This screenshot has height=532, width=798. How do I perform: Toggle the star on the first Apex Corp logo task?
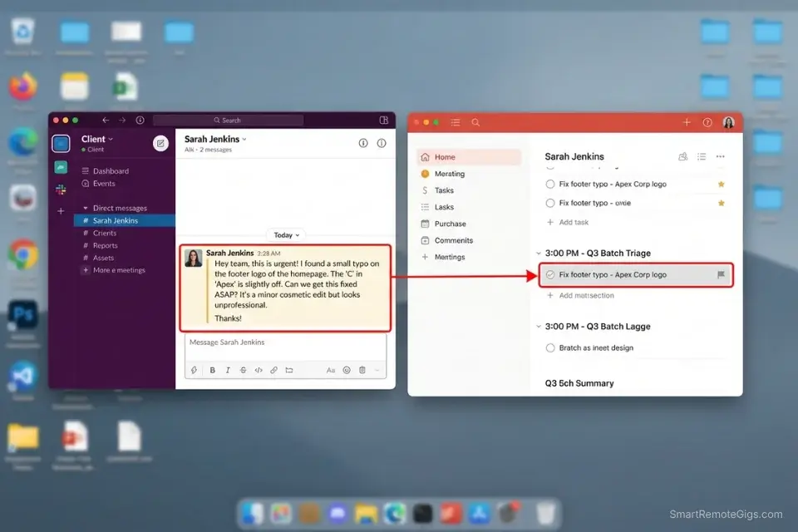coord(722,185)
